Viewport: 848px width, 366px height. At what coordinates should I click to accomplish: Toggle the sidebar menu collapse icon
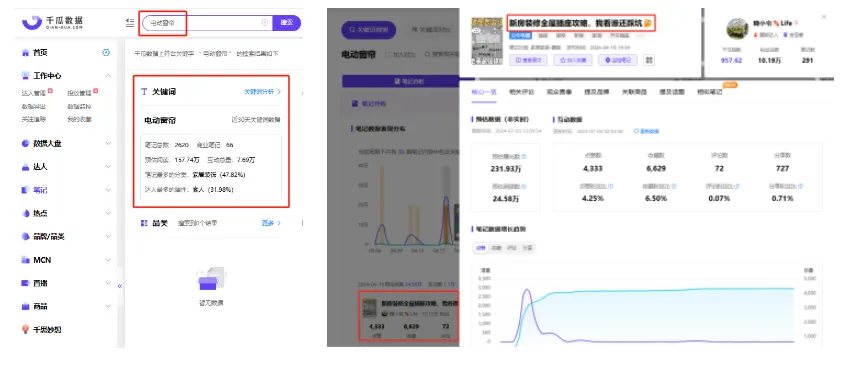pyautogui.click(x=130, y=23)
